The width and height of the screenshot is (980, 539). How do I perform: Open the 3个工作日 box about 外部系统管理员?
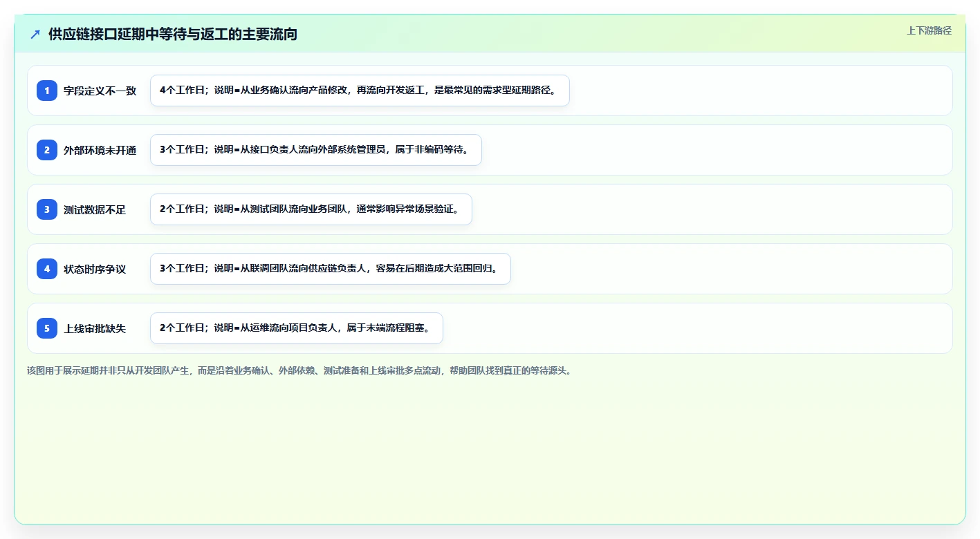(x=315, y=150)
